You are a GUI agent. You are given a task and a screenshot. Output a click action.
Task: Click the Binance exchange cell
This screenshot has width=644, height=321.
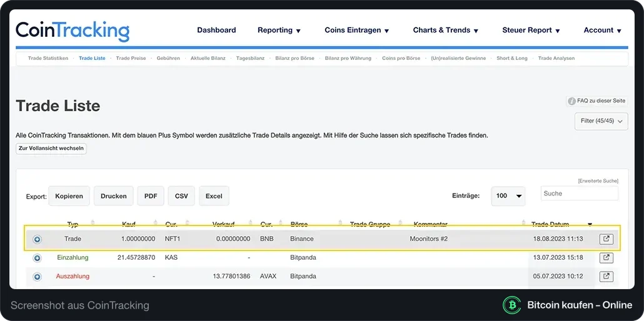coord(302,239)
